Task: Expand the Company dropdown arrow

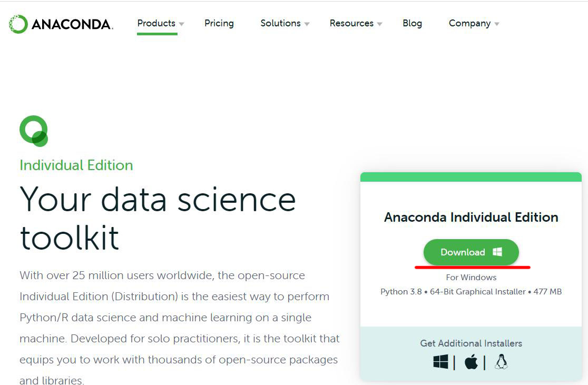Action: (497, 24)
